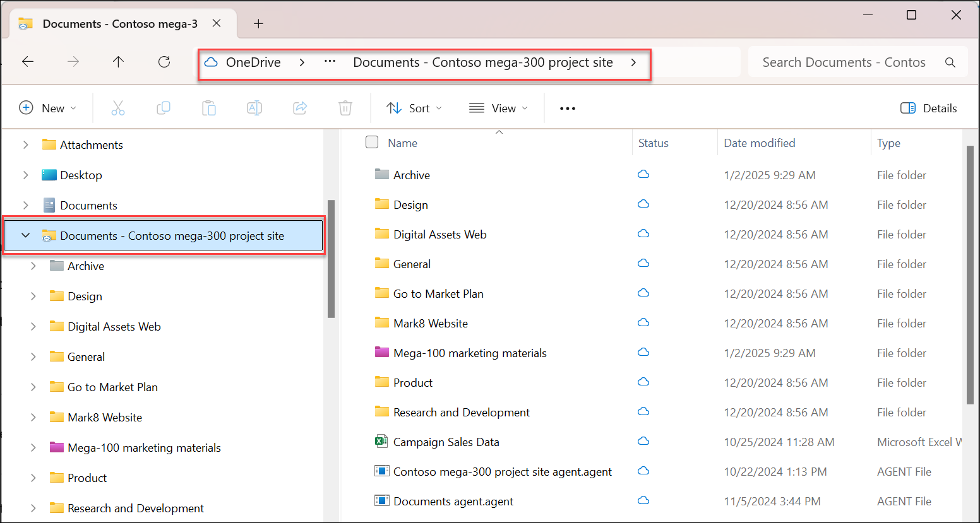Open the Sort dropdown
This screenshot has height=523, width=980.
point(414,108)
